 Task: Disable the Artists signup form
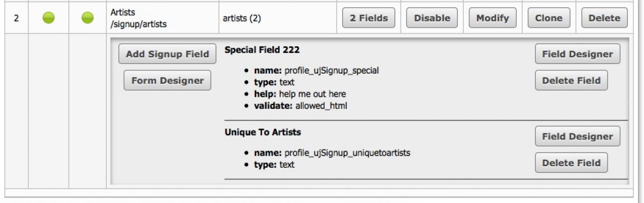[432, 18]
